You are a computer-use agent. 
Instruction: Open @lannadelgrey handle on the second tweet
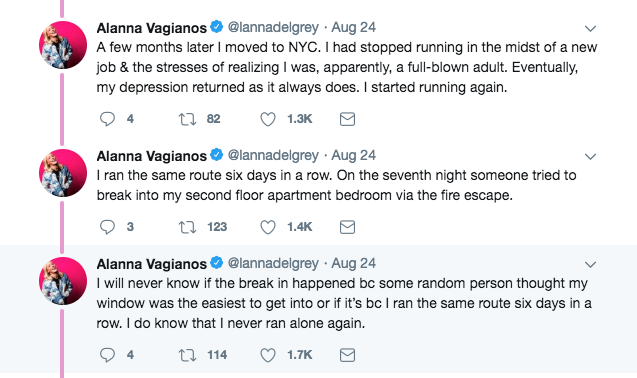tap(273, 155)
